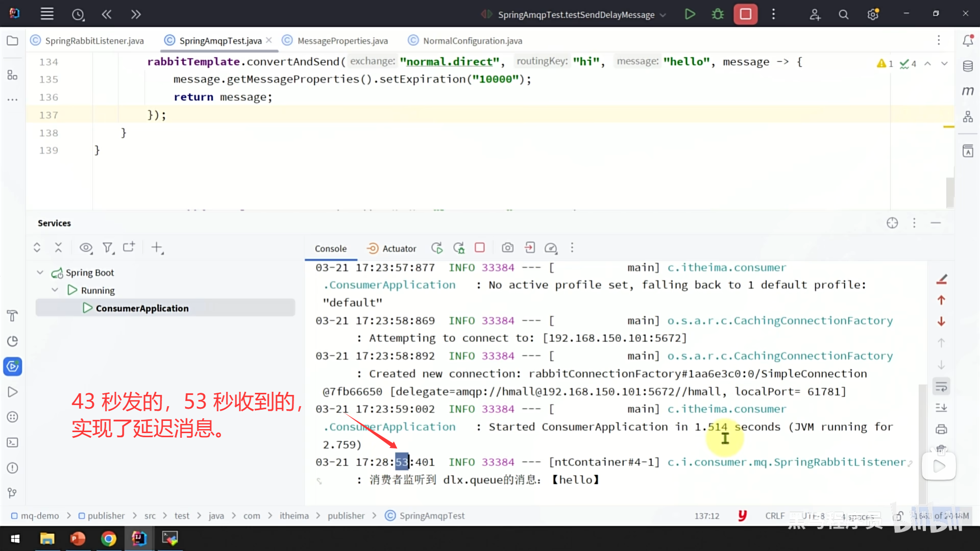The image size is (980, 551).
Task: Collapse the Spring Boot tree node
Action: click(x=40, y=272)
